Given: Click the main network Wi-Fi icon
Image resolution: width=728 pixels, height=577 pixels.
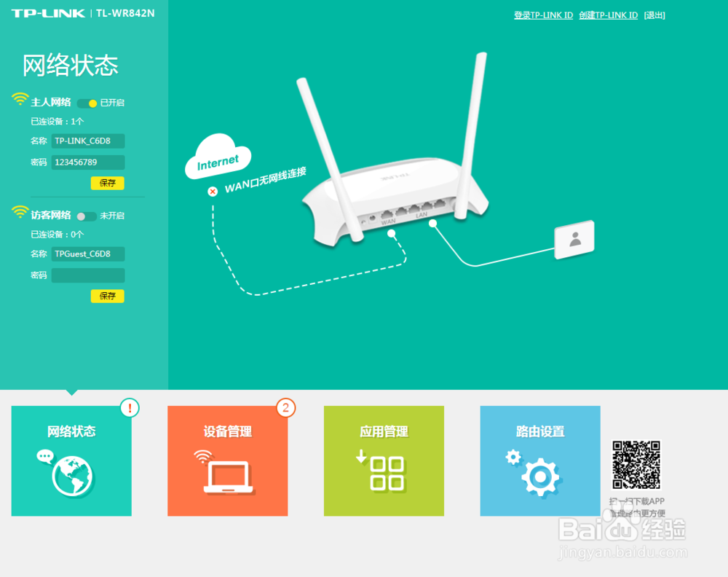Looking at the screenshot, I should [20, 99].
